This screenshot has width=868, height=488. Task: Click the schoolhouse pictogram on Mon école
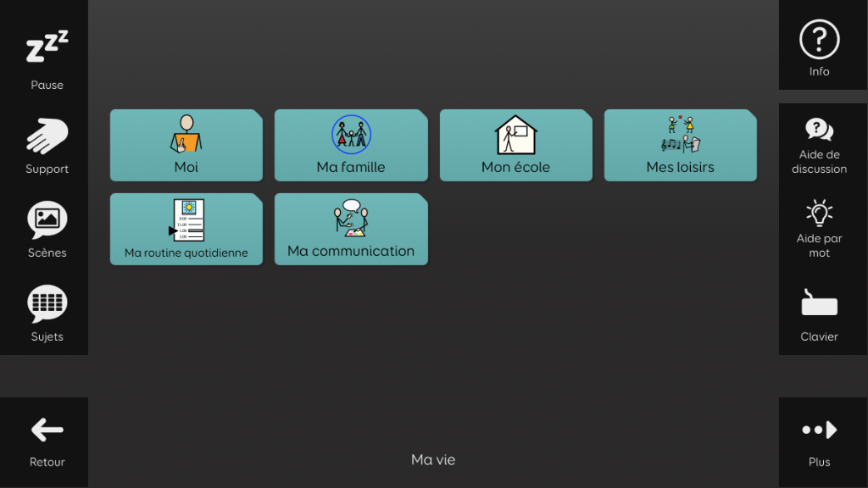click(x=515, y=134)
